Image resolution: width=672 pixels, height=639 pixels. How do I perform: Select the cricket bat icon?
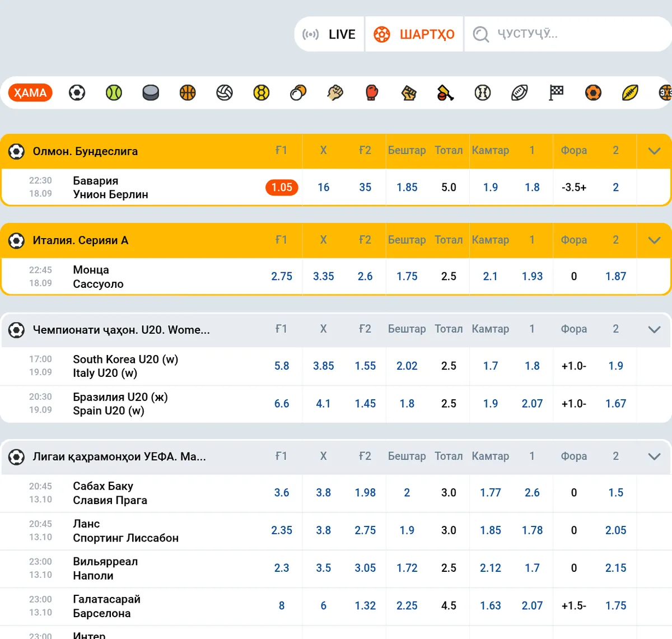pos(446,92)
